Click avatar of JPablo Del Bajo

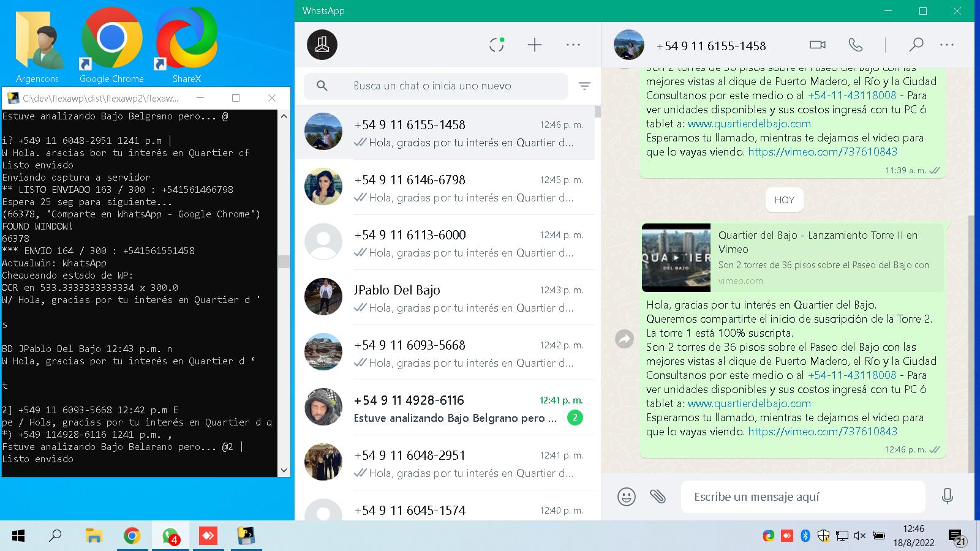tap(323, 297)
